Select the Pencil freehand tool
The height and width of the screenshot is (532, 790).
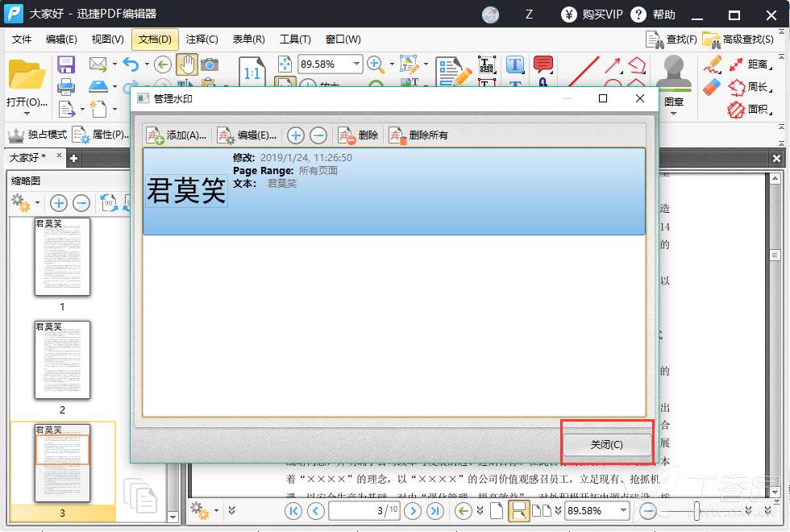(x=713, y=64)
